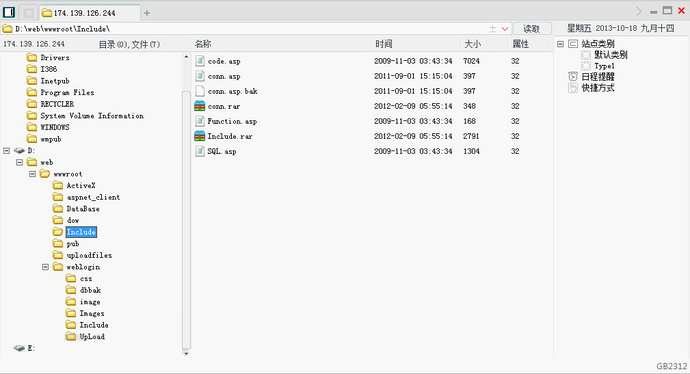Click the 日程提醒 schedule reminder icon

(x=573, y=77)
